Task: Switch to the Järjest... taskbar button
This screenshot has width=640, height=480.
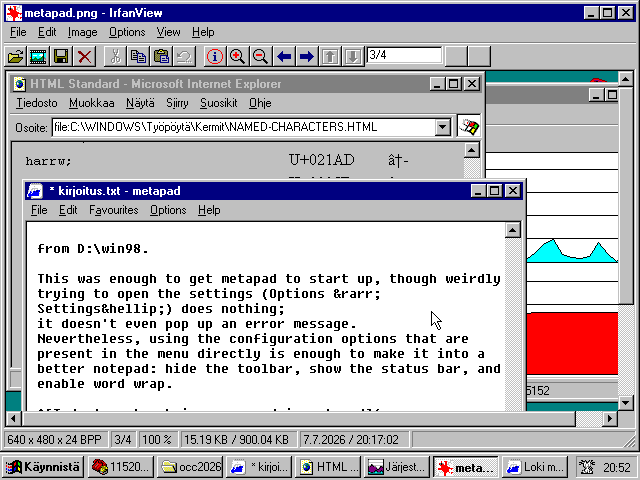Action: click(396, 467)
